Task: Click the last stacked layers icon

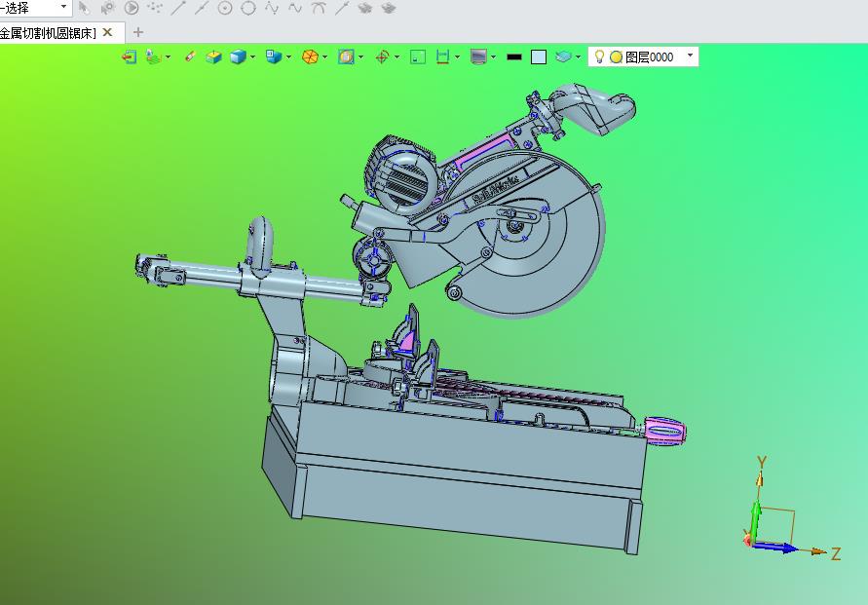Action: tap(389, 8)
